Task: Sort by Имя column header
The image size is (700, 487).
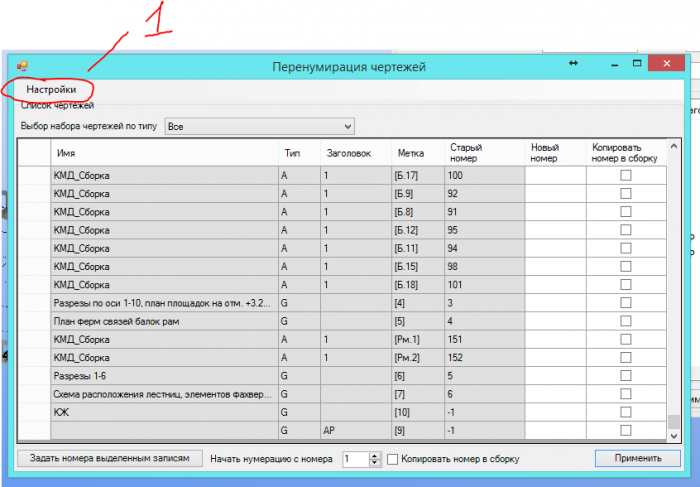Action: [164, 153]
